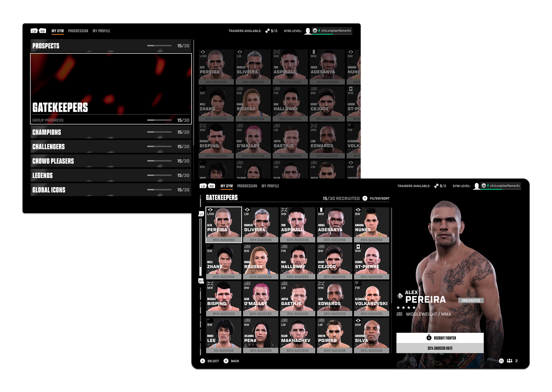
Task: Select the Islam Makhachev fighter card
Action: point(297,336)
